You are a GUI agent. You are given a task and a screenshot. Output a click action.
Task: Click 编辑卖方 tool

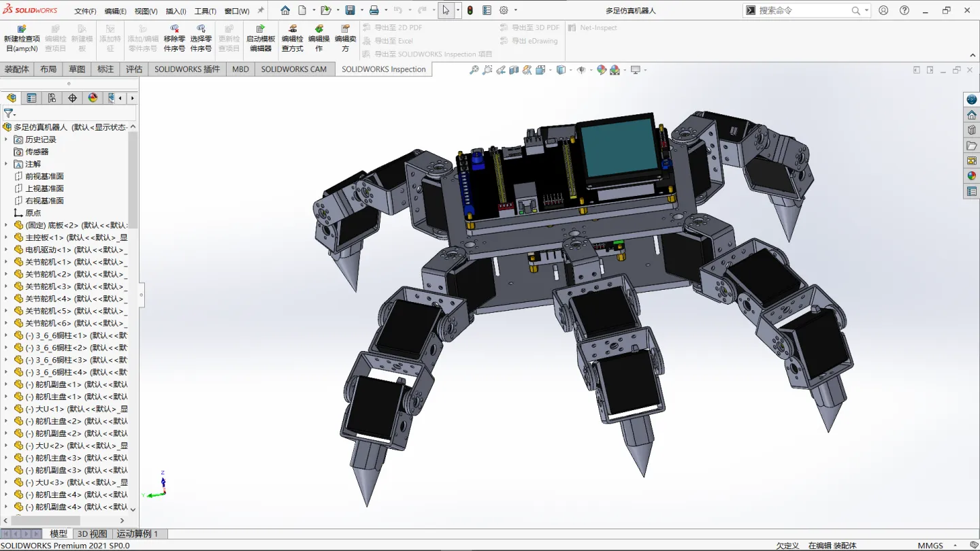click(346, 39)
